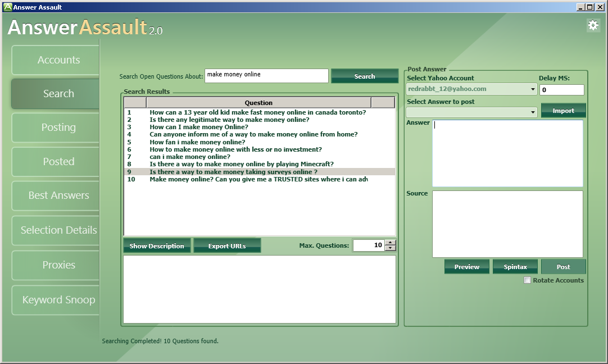Show the Selection Details section
The image size is (608, 364).
[56, 230]
